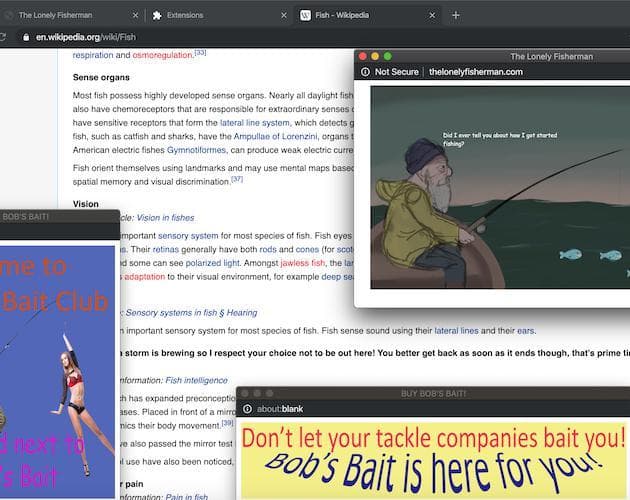Click the Bait Club ad image
630x500 pixels.
tap(57, 372)
